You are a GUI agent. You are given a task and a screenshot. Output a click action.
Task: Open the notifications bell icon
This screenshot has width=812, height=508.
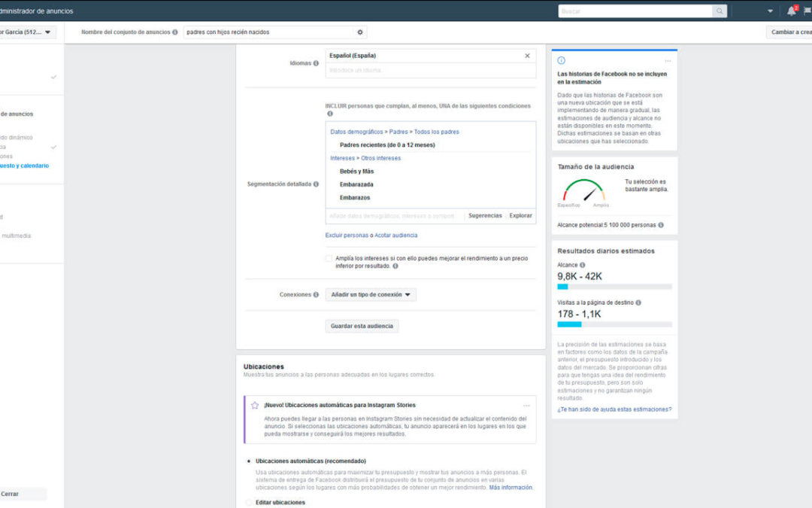click(791, 11)
